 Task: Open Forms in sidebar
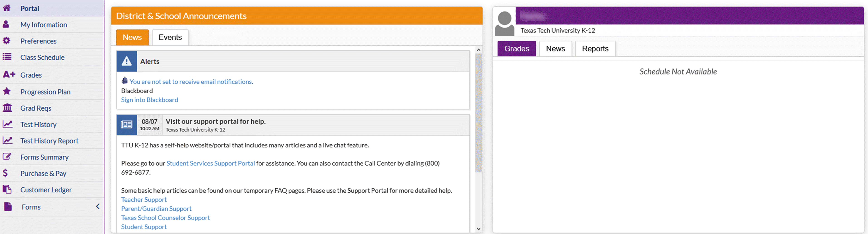tap(52, 207)
